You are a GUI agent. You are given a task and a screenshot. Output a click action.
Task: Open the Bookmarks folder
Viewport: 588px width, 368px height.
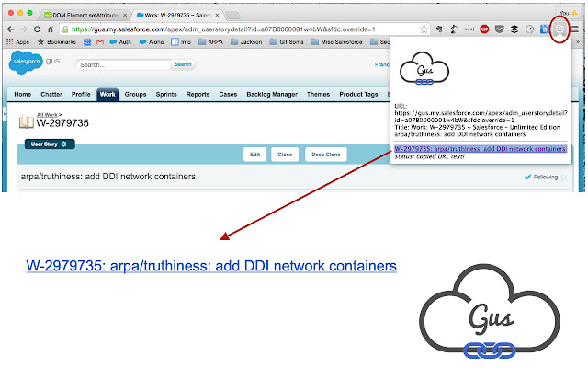pyautogui.click(x=57, y=42)
